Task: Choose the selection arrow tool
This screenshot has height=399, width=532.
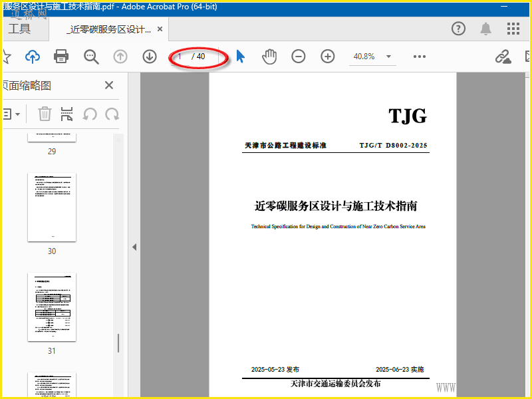Action: click(x=240, y=57)
